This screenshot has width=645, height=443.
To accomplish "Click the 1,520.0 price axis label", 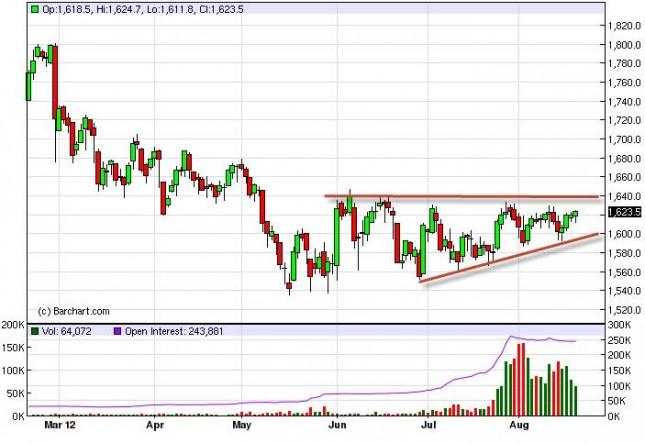I will 624,310.
